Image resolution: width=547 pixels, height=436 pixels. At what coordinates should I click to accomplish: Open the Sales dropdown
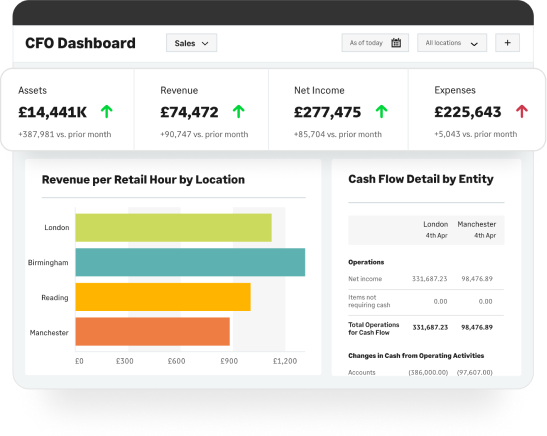tap(191, 43)
